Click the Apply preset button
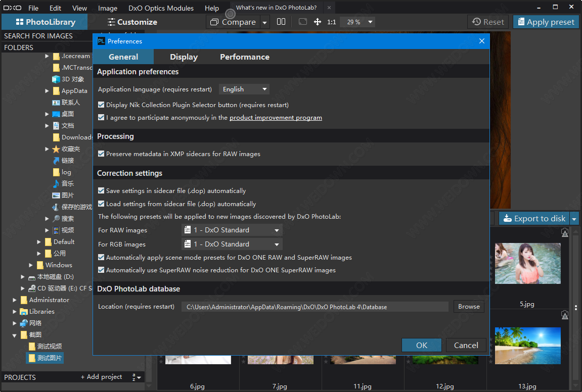This screenshot has height=392, width=582. (x=546, y=22)
